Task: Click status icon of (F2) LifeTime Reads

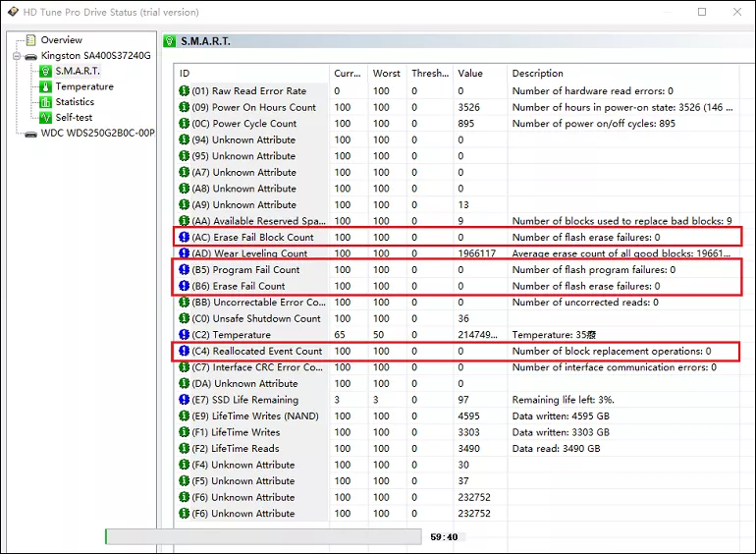Action: (184, 449)
